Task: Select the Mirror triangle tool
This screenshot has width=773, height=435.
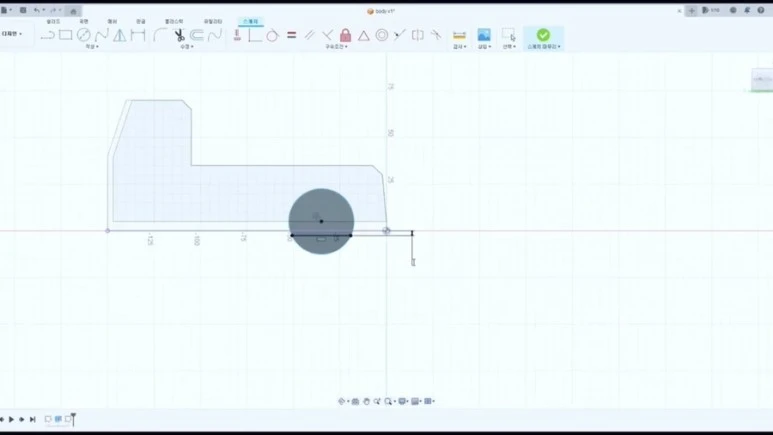Action: [x=119, y=35]
